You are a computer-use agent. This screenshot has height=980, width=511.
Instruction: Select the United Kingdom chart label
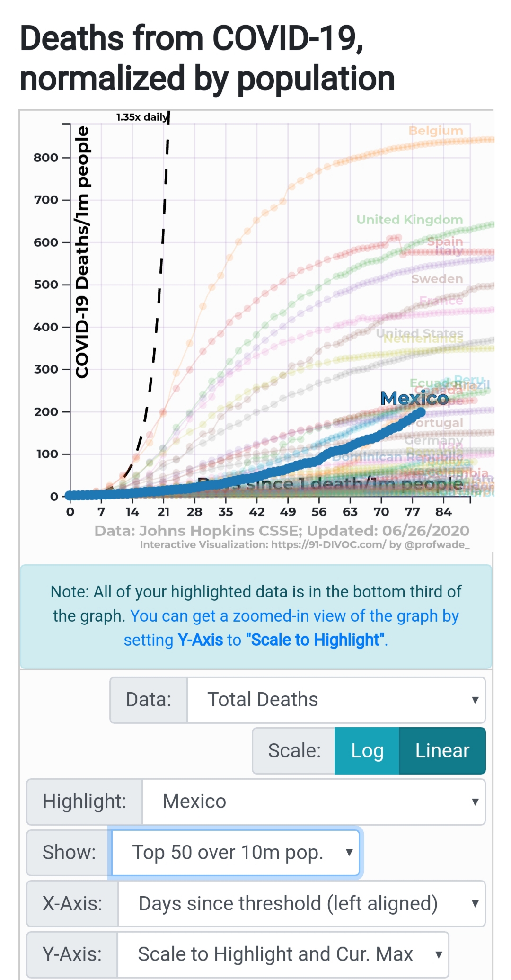[409, 220]
